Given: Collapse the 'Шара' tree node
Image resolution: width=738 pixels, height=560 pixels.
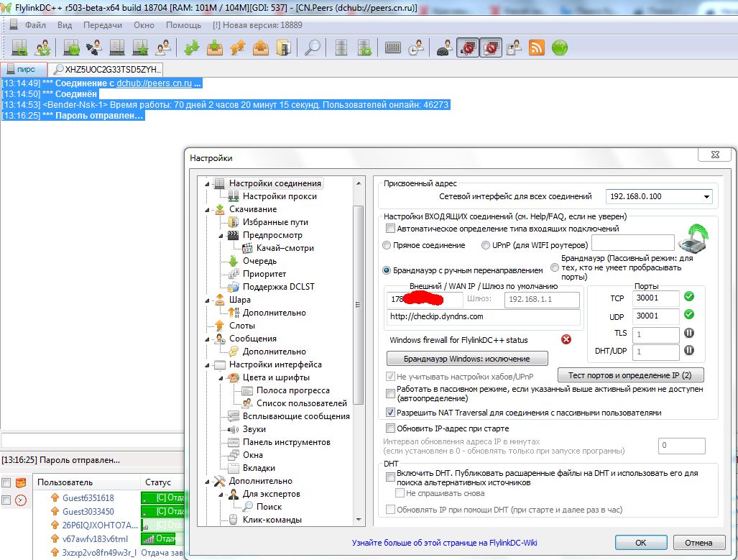Looking at the screenshot, I should (x=208, y=300).
